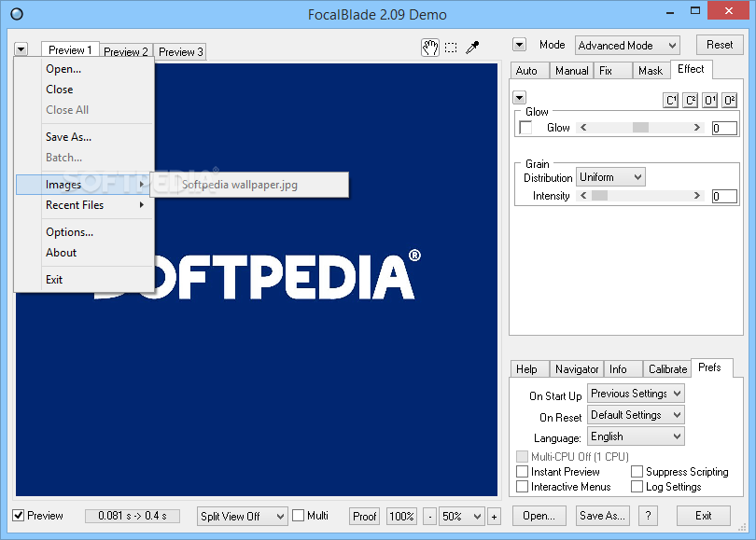Image resolution: width=756 pixels, height=540 pixels.
Task: Select the eyedropper tool
Action: [472, 48]
